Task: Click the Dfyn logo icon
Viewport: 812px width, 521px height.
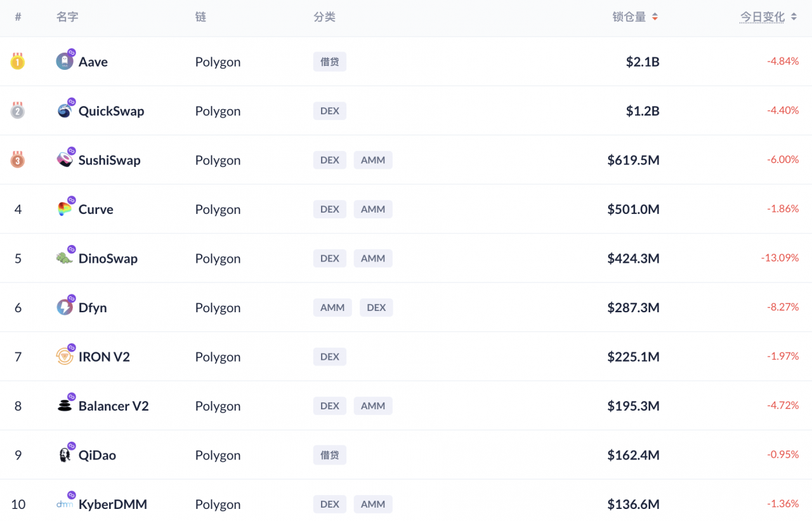Action: pyautogui.click(x=65, y=308)
